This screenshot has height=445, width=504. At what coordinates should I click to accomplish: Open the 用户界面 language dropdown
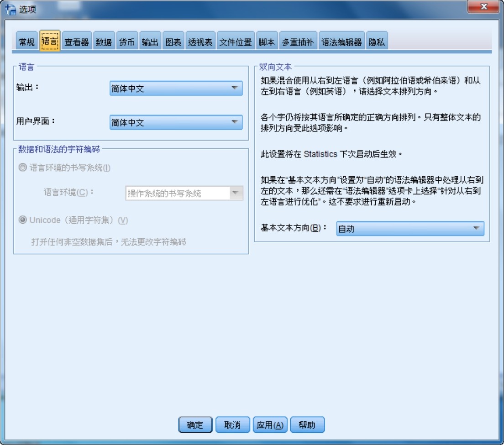(x=176, y=122)
